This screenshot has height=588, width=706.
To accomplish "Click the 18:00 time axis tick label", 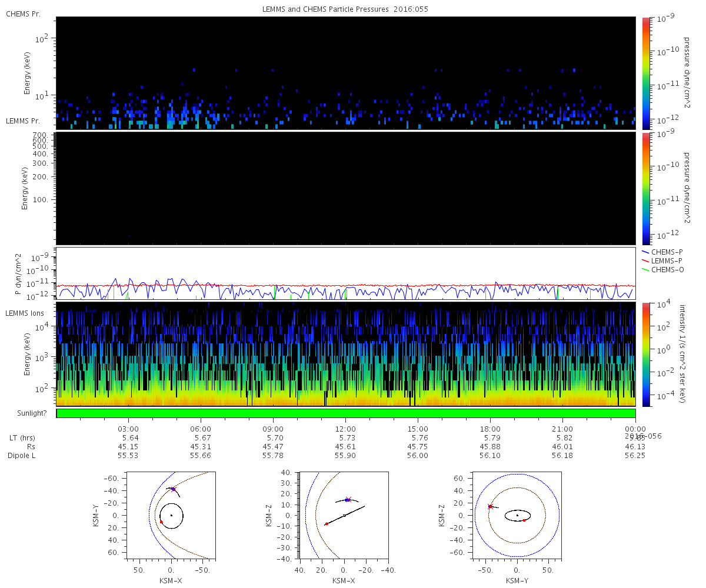I will 490,429.
